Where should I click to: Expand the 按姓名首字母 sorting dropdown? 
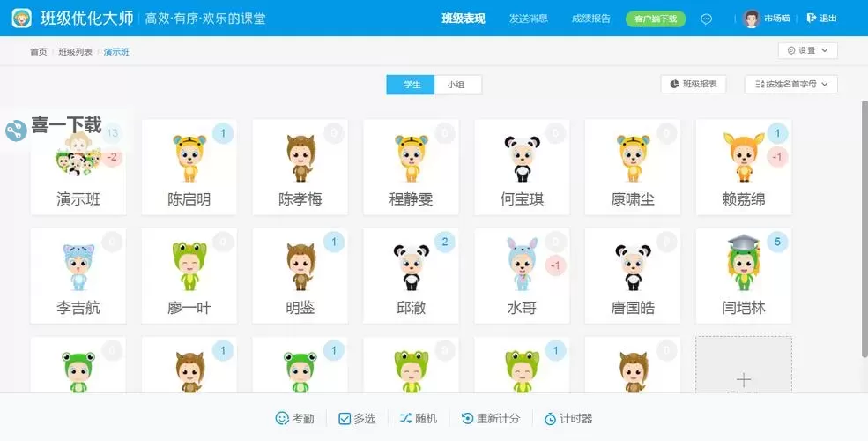(x=791, y=84)
